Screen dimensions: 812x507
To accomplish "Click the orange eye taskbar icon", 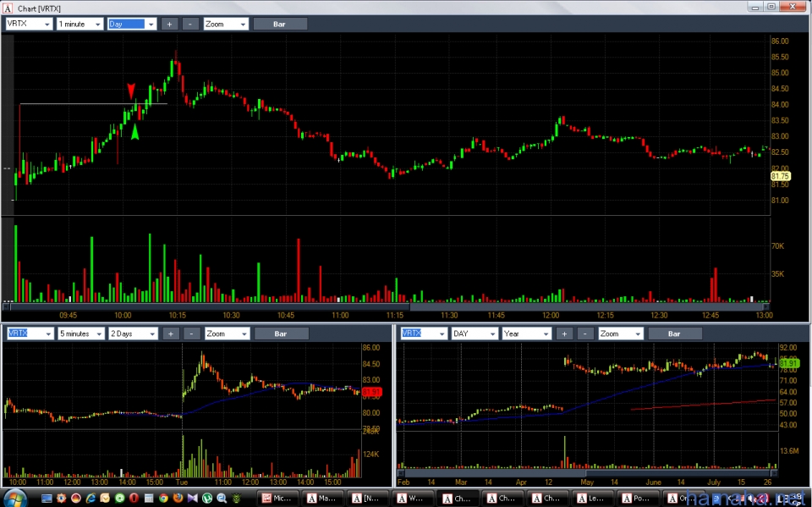I will click(61, 499).
